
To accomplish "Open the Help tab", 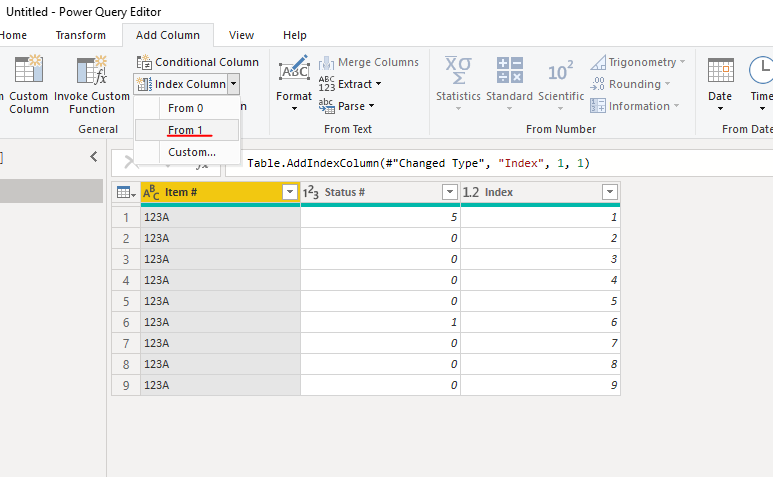I will (x=295, y=35).
